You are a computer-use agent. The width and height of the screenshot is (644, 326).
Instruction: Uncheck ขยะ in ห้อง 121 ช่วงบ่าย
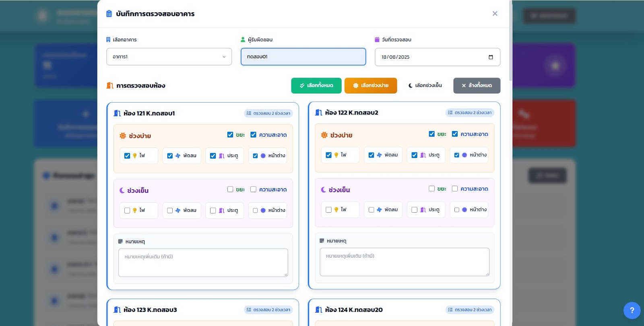point(230,135)
